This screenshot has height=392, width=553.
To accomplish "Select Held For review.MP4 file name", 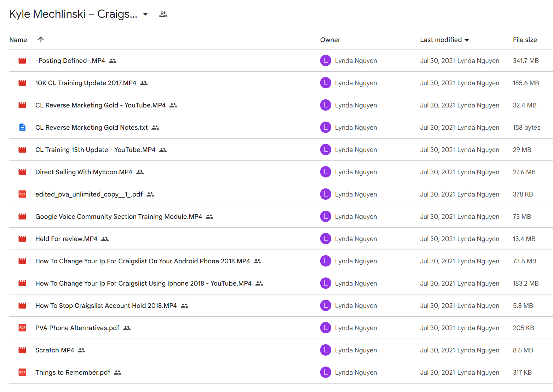I will click(66, 239).
